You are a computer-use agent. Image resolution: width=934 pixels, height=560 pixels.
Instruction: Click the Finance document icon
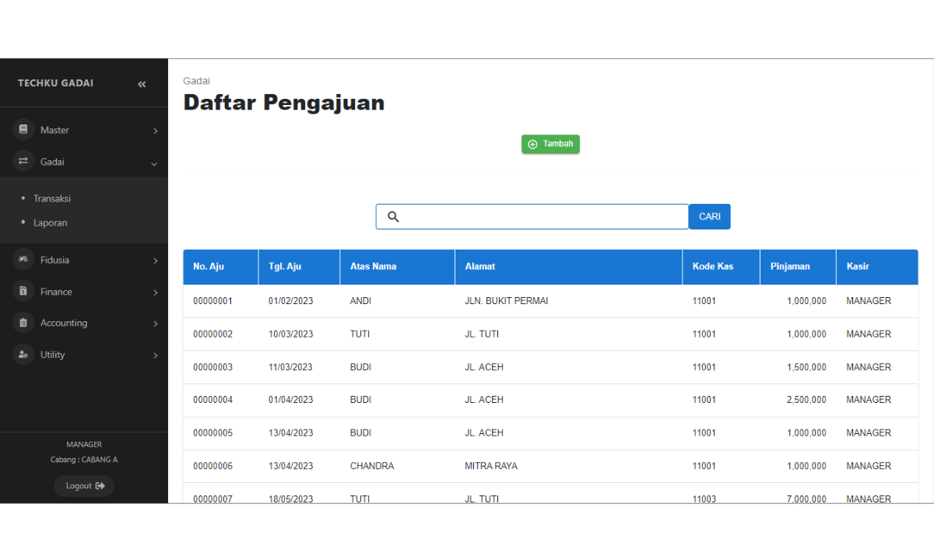[23, 292]
